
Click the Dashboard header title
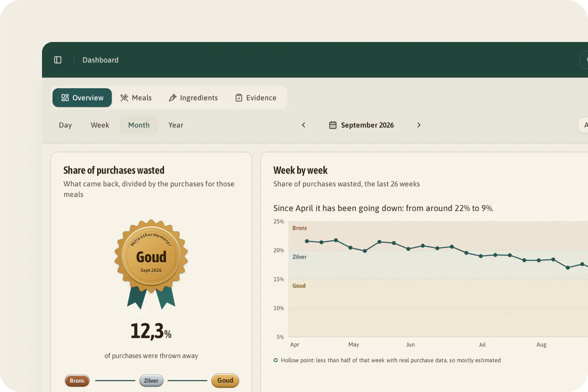pos(100,60)
